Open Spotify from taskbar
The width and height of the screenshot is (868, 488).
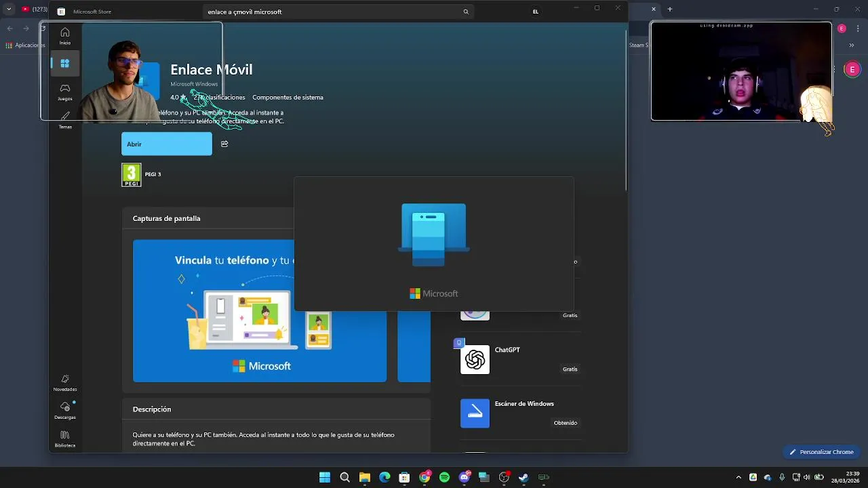(444, 477)
